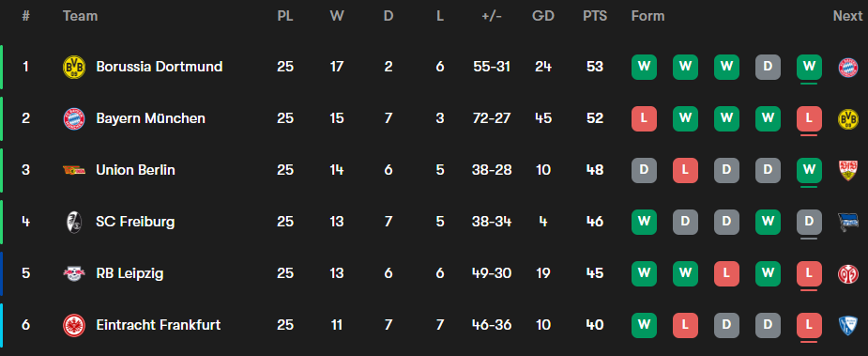Select Dortmund's draw (D) form badge
The width and height of the screenshot is (868, 356).
tap(768, 67)
